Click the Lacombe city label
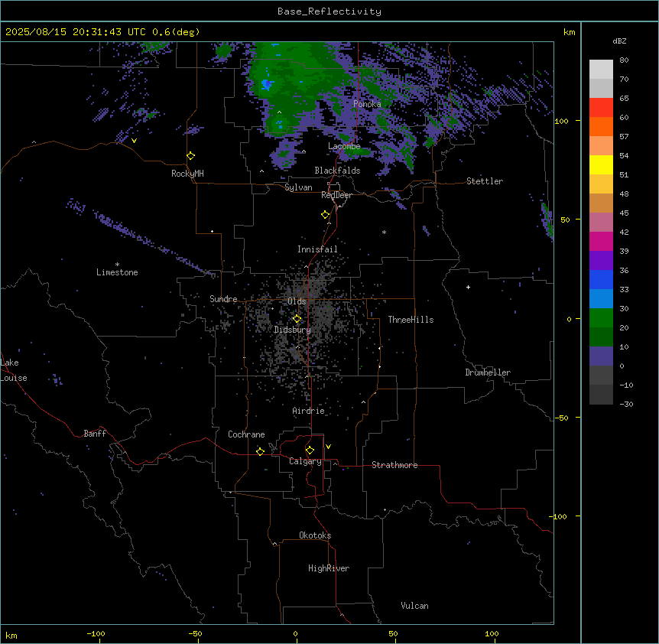 point(344,146)
